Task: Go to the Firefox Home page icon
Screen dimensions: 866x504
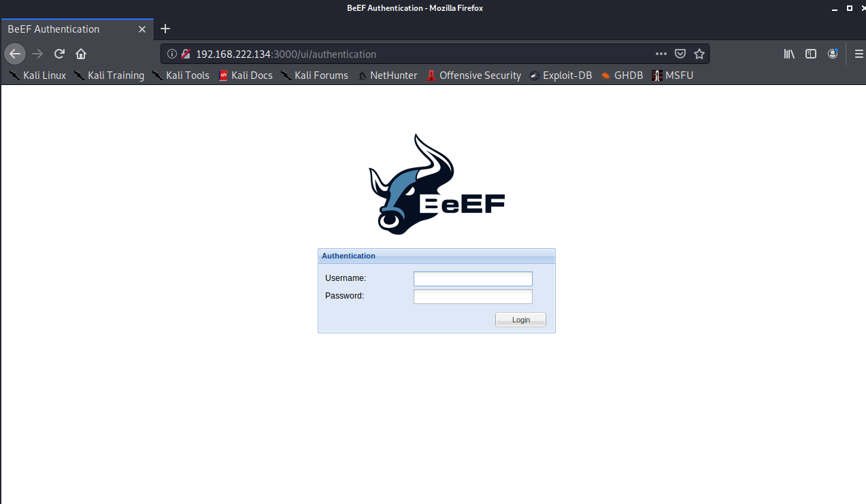Action: pyautogui.click(x=81, y=54)
